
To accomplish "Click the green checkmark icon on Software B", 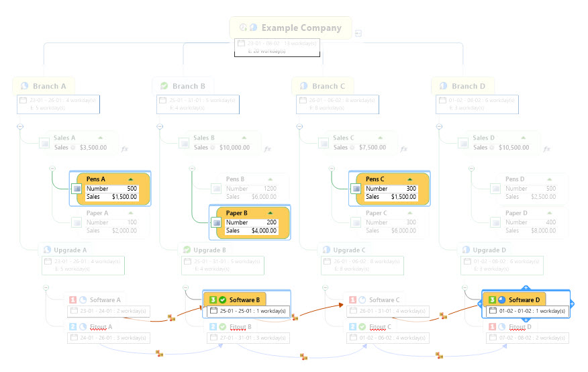I will click(223, 299).
